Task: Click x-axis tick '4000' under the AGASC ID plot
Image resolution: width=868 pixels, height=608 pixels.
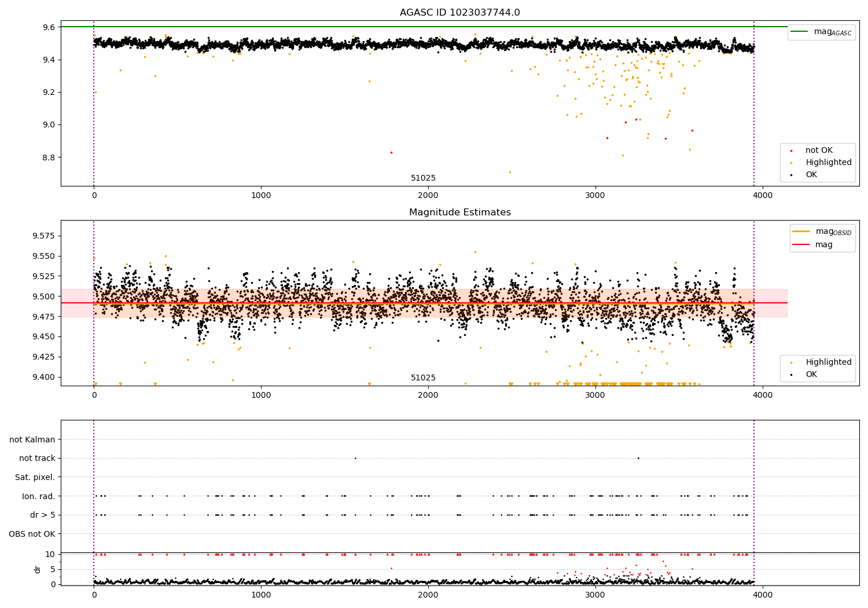Action: (763, 196)
